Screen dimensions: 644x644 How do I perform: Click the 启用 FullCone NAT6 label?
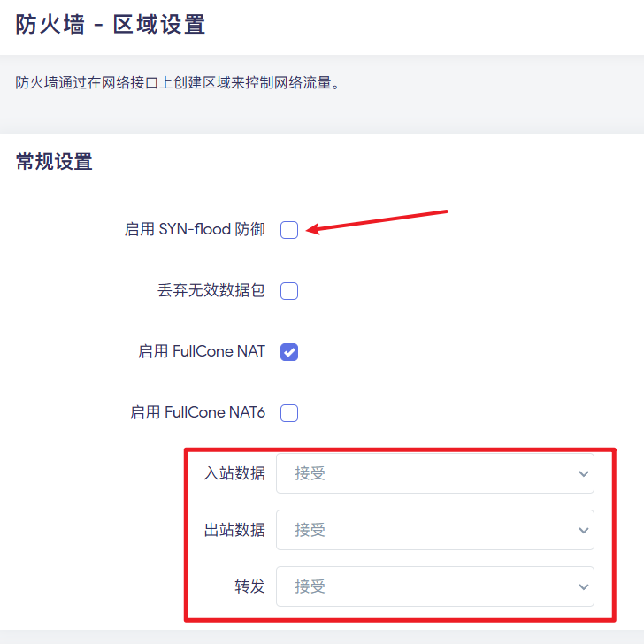[197, 412]
